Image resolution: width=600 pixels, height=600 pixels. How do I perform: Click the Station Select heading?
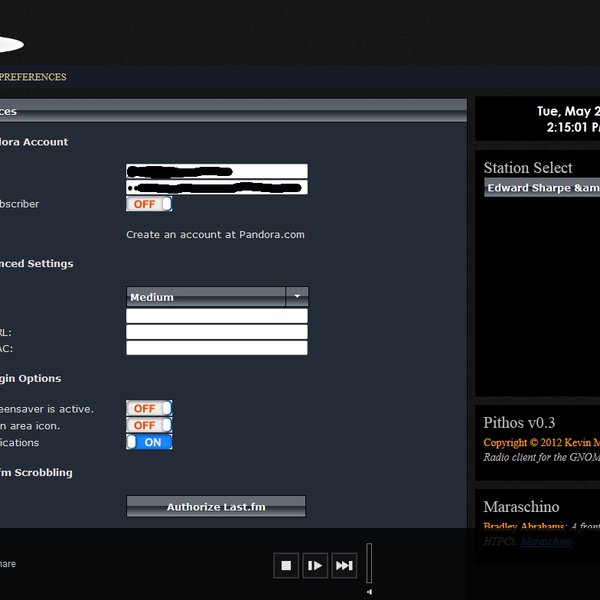528,168
